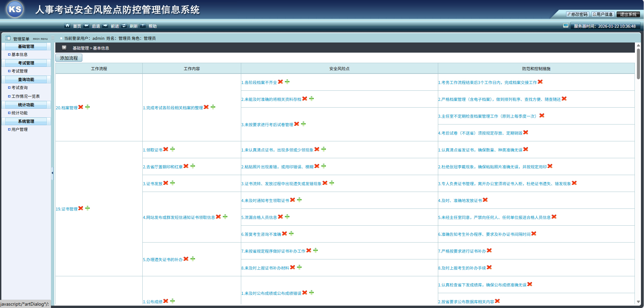Open 工作情况一览表 from the sidebar menu
The height and width of the screenshot is (308, 644).
coord(26,96)
